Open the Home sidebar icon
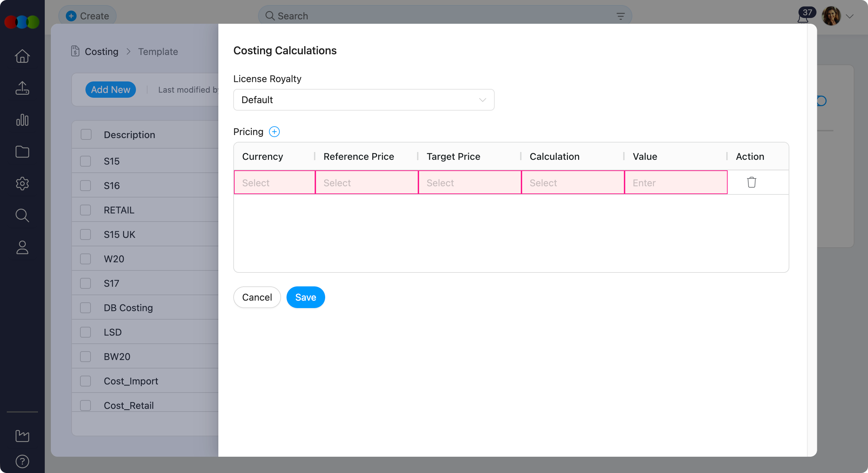This screenshot has width=868, height=473. [x=22, y=56]
